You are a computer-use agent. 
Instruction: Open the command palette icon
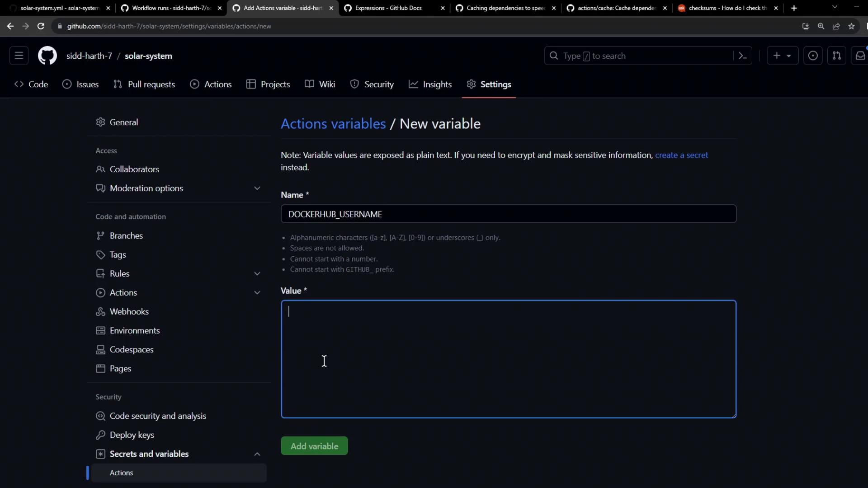742,56
